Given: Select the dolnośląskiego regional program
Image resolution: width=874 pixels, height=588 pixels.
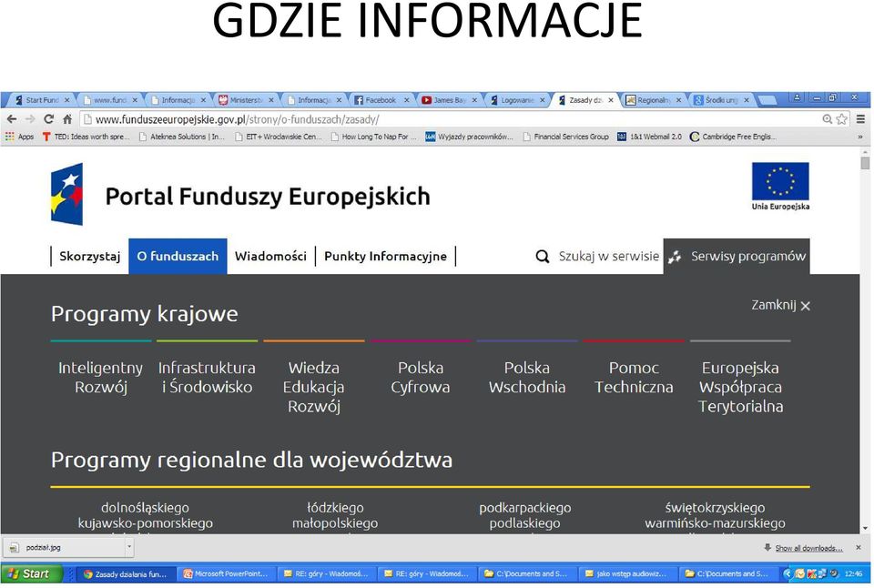Looking at the screenshot, I should (145, 508).
